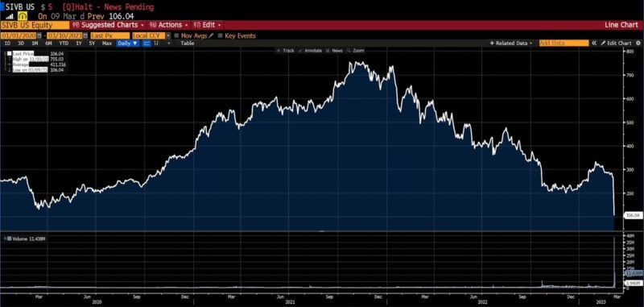Switch to the Table view
This screenshot has height=307, width=644.
click(x=188, y=44)
